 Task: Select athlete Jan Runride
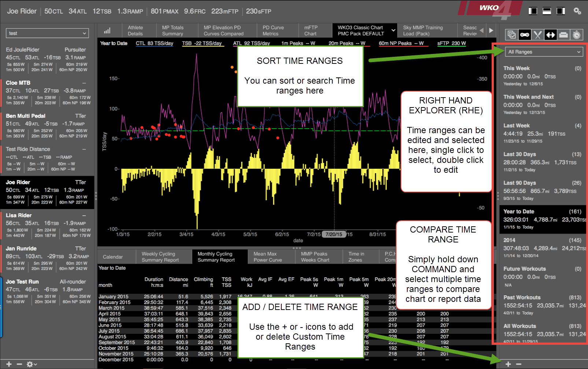pos(47,259)
